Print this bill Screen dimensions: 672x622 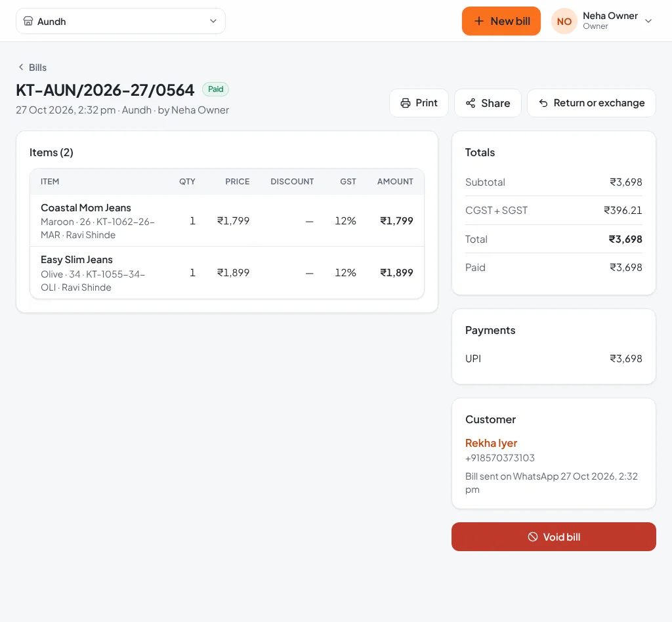point(419,103)
